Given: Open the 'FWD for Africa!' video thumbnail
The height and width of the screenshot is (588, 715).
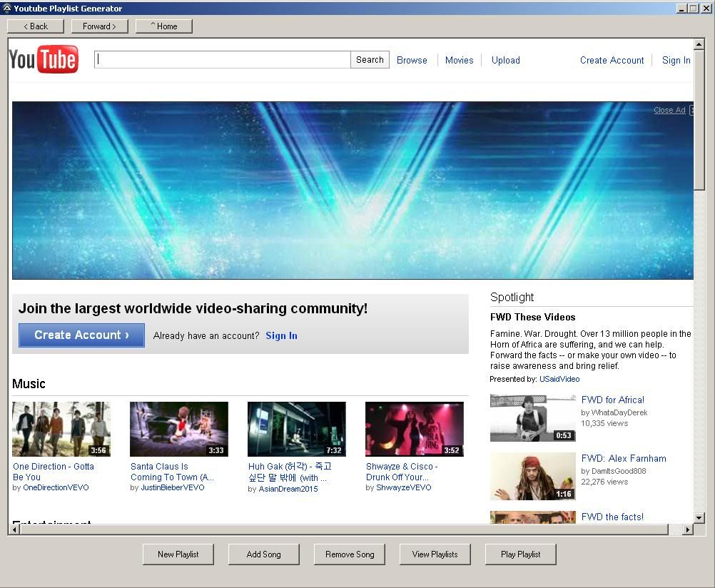Looking at the screenshot, I should 533,418.
